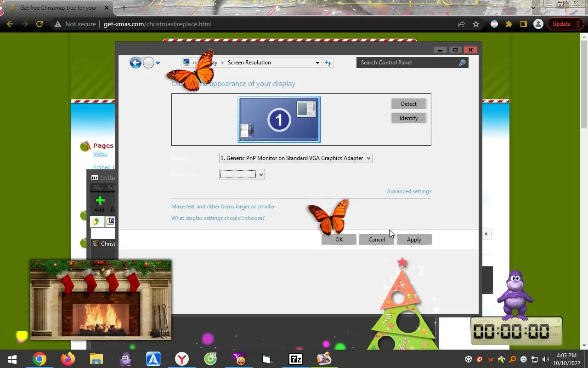The height and width of the screenshot is (368, 588).
Task: Open Chrome from the taskbar
Action: 40,359
